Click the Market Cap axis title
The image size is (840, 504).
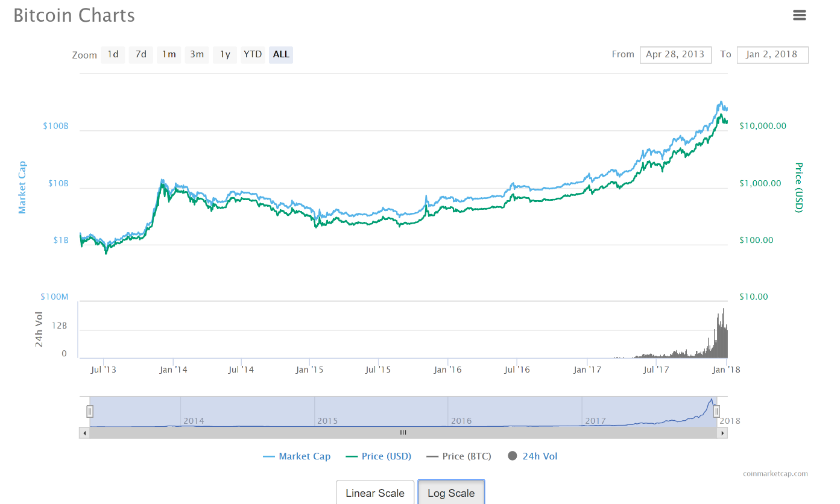(22, 187)
